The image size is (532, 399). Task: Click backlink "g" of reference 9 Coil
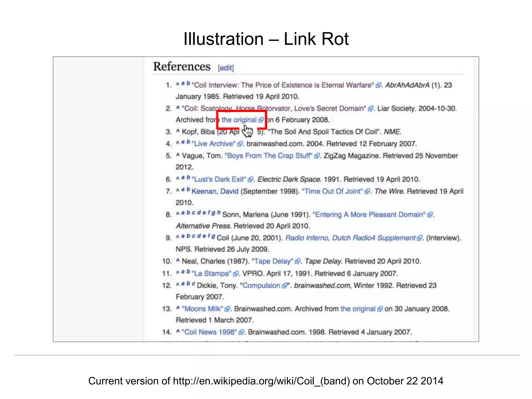tap(213, 236)
